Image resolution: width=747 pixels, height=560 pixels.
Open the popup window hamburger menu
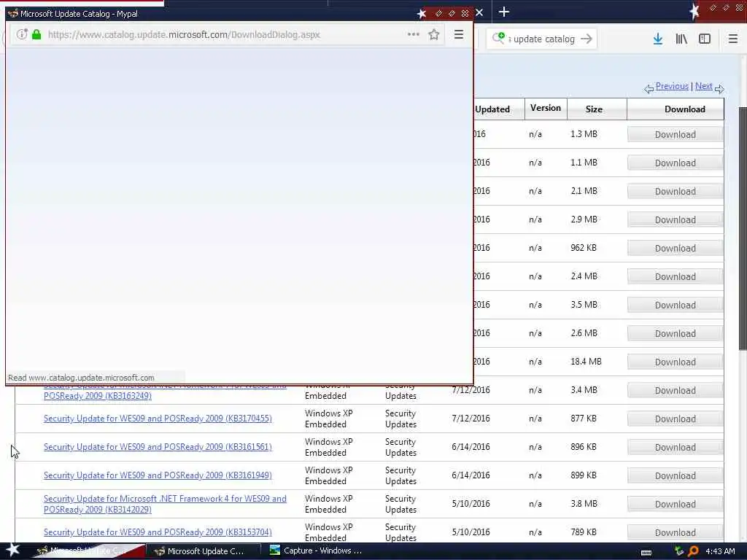pyautogui.click(x=459, y=34)
